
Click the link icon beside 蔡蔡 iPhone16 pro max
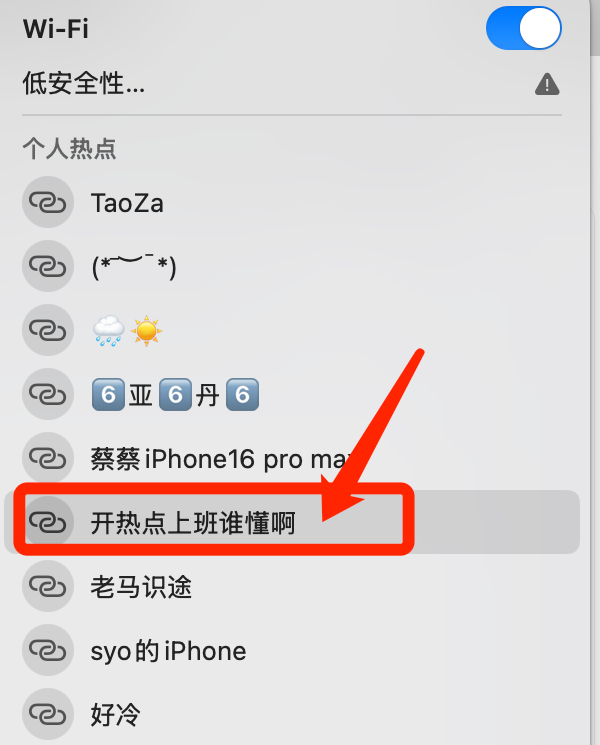pos(48,458)
